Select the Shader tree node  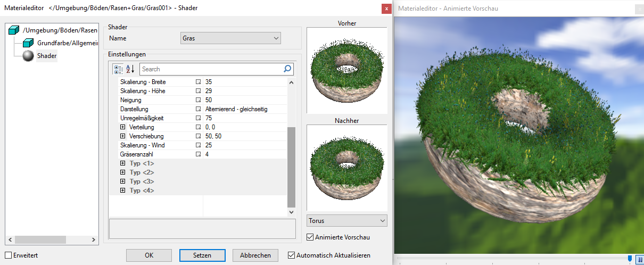pyautogui.click(x=47, y=56)
